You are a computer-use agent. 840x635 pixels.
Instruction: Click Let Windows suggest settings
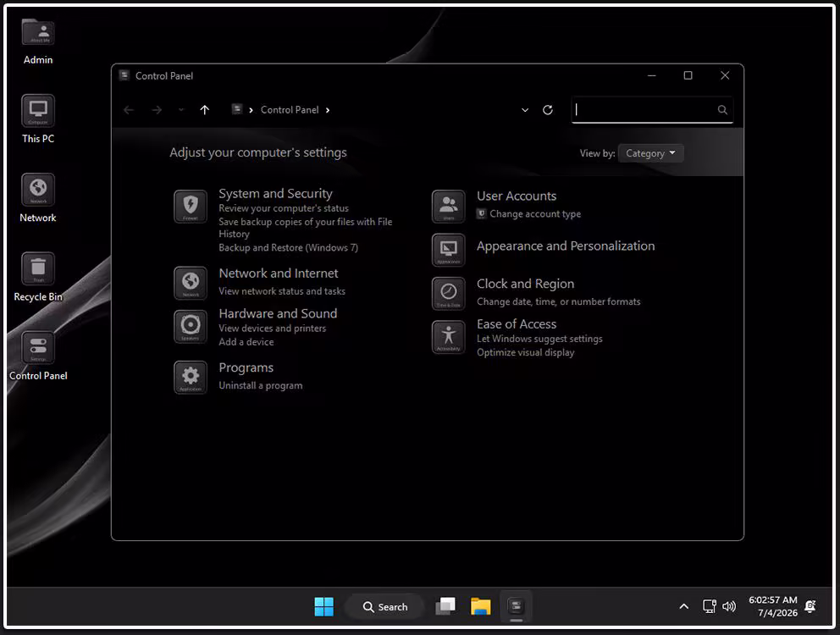click(x=539, y=339)
